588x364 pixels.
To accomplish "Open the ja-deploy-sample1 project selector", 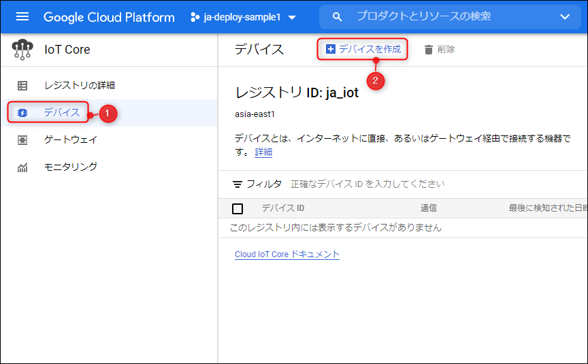I will tap(243, 17).
